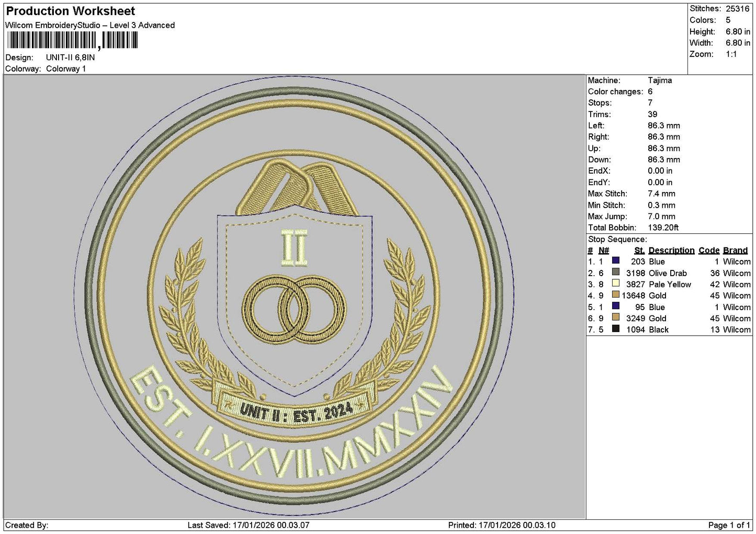Click the 'Pale Yellow' description text
Screen dimensions: 756x534
[x=670, y=285]
